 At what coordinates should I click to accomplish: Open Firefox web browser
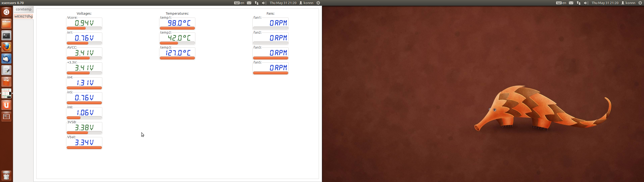coord(6,47)
